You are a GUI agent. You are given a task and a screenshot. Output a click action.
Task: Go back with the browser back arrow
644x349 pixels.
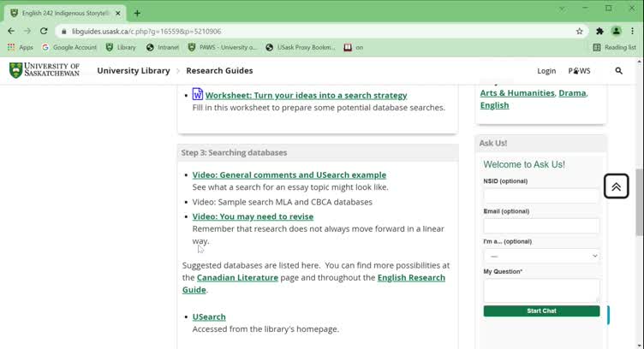pos(11,31)
